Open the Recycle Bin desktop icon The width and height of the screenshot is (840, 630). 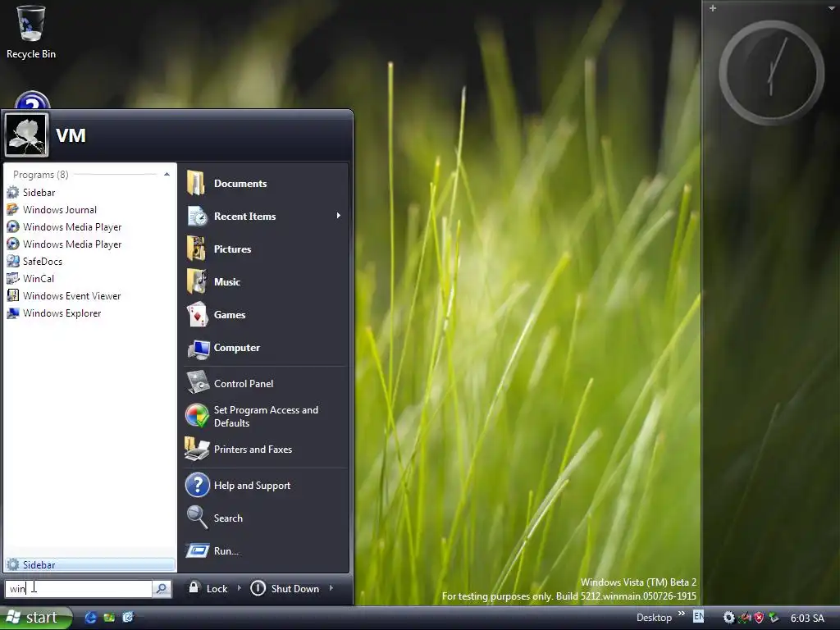pyautogui.click(x=31, y=32)
